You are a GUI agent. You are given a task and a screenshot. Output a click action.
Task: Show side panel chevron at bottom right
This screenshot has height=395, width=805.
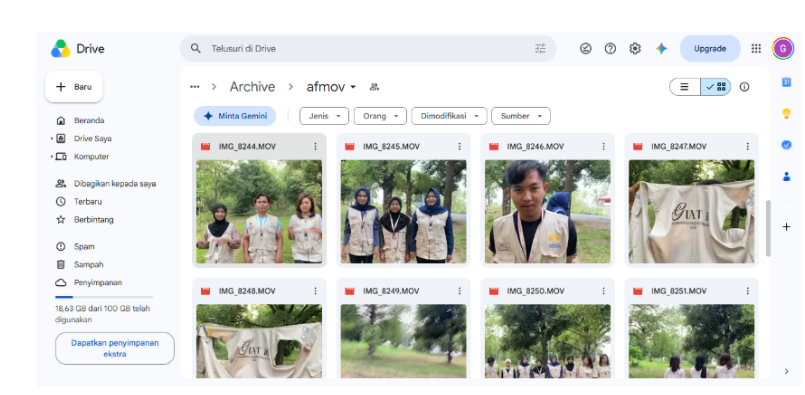(x=786, y=371)
